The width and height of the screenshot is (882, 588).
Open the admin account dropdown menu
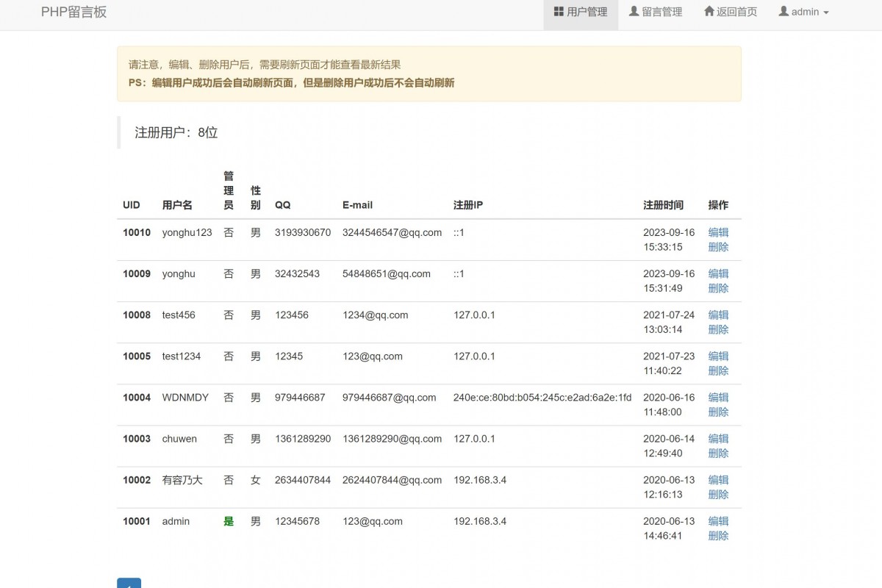(803, 12)
